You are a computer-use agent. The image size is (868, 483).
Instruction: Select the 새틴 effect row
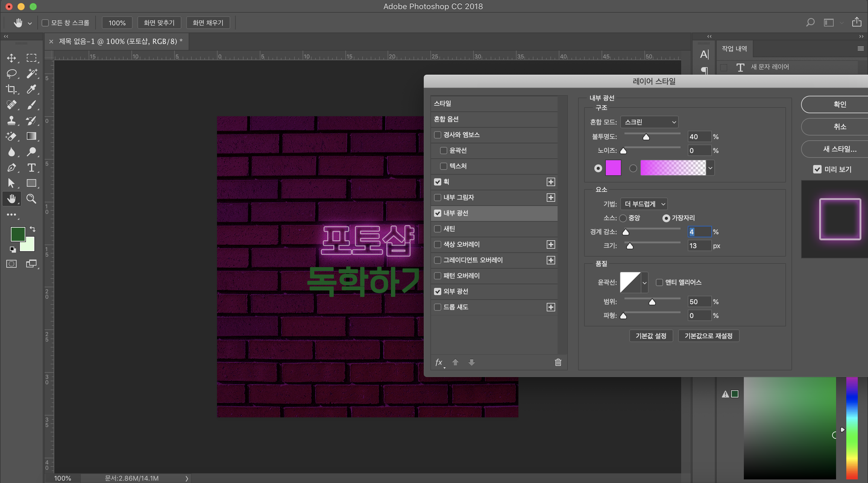click(494, 229)
